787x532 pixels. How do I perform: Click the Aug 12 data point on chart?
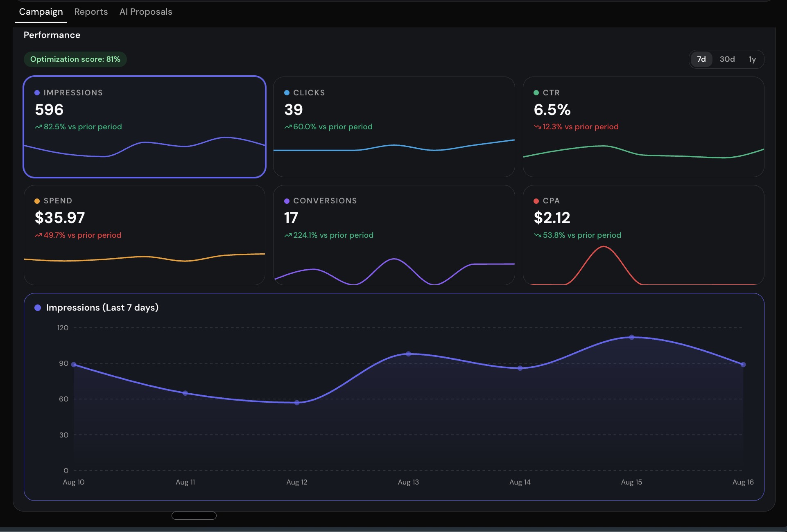point(297,403)
